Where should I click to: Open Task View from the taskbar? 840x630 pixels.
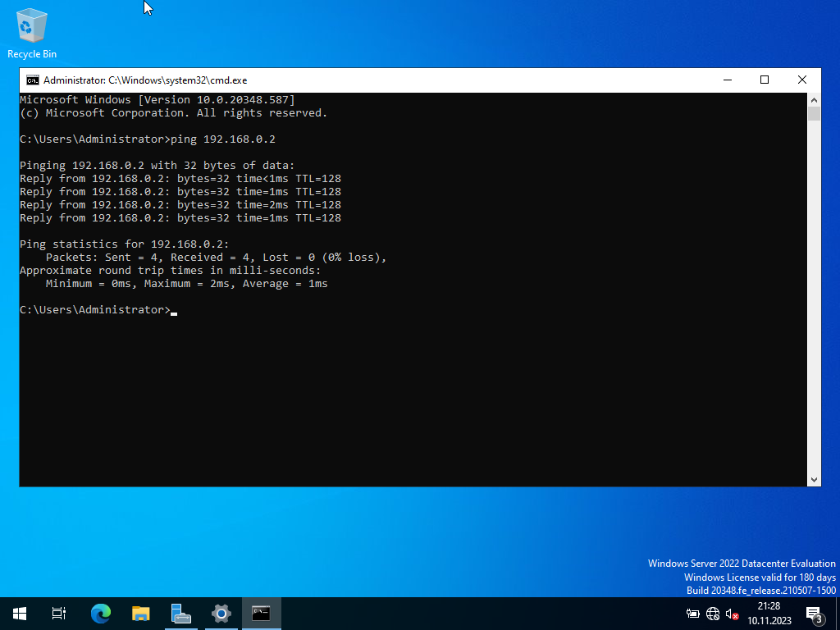58,614
